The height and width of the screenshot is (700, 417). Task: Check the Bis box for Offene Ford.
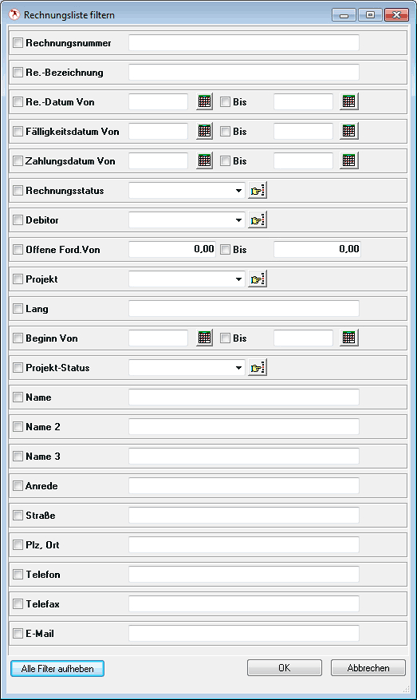pos(225,249)
